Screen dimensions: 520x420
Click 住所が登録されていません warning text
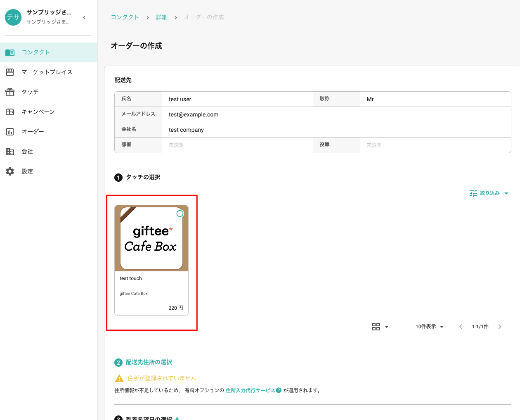pos(162,378)
